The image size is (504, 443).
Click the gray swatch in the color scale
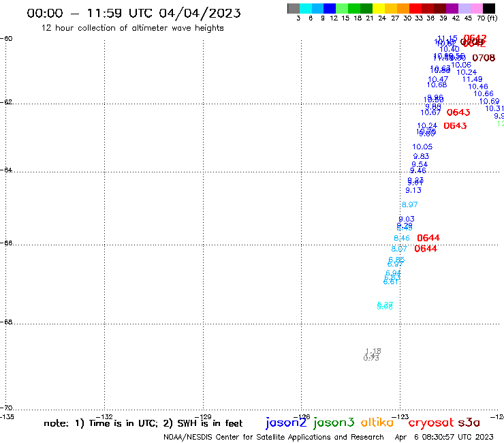tap(294, 8)
